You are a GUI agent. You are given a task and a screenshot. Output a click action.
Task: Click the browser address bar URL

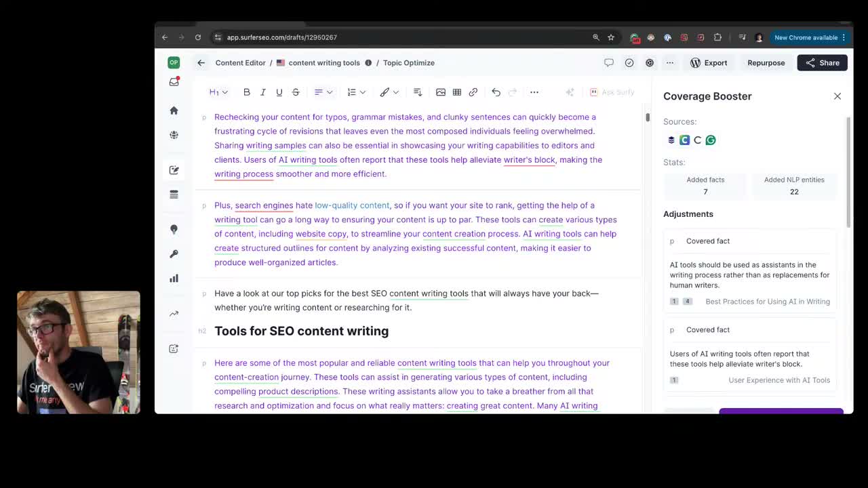[282, 37]
